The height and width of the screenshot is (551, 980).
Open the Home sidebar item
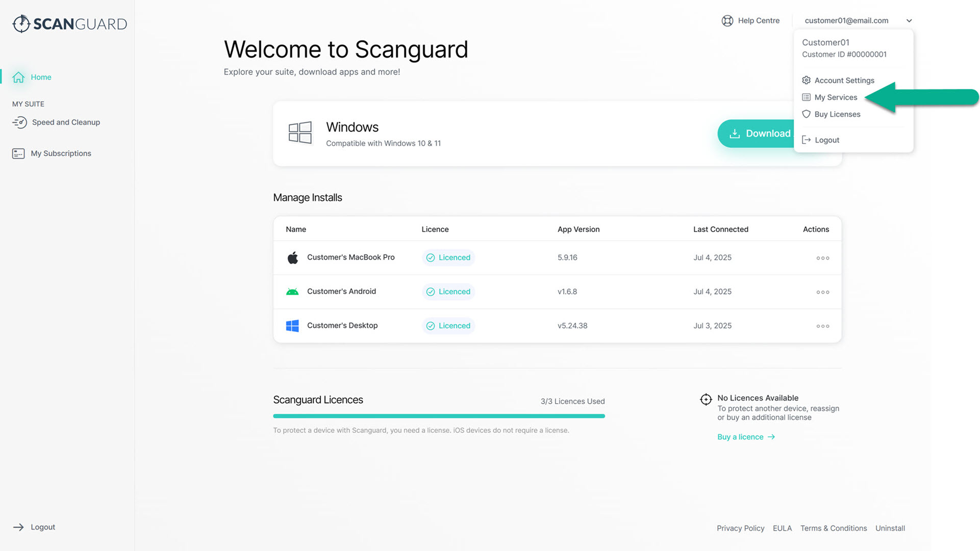40,77
